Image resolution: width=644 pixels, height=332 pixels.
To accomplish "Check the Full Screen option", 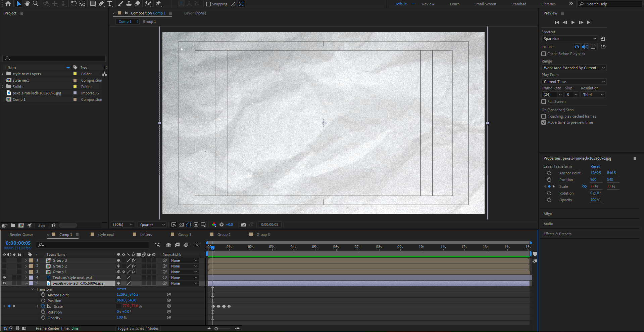I will (x=544, y=101).
